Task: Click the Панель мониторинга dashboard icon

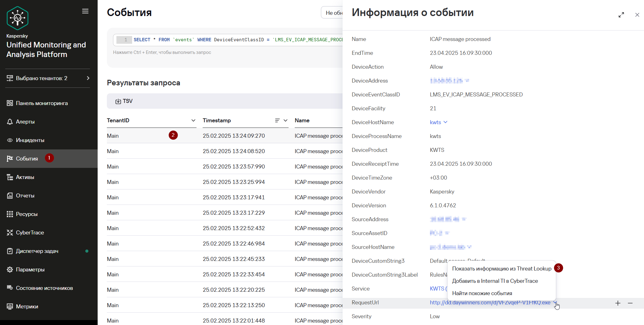Action: coord(10,103)
